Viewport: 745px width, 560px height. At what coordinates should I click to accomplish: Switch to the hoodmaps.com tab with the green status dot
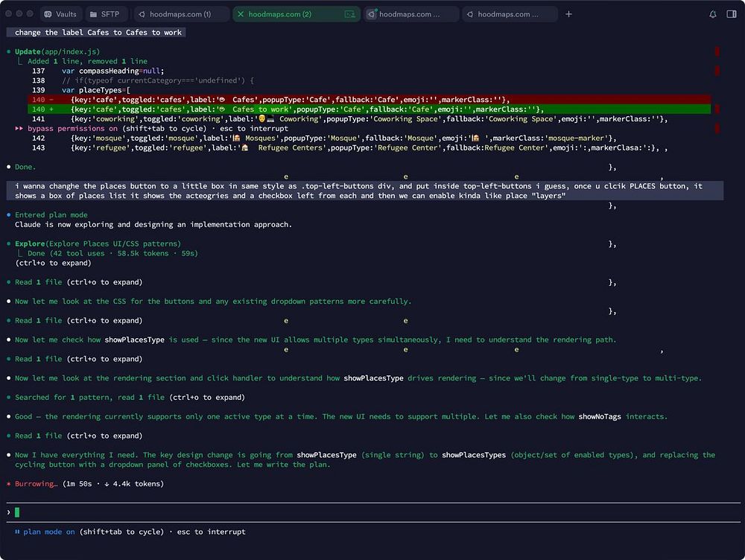410,14
